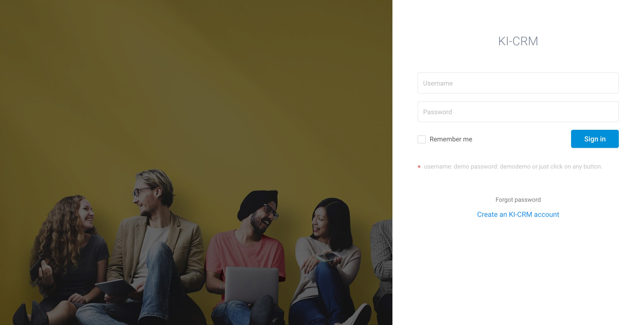
Task: Click the Username input field
Action: 518,83
